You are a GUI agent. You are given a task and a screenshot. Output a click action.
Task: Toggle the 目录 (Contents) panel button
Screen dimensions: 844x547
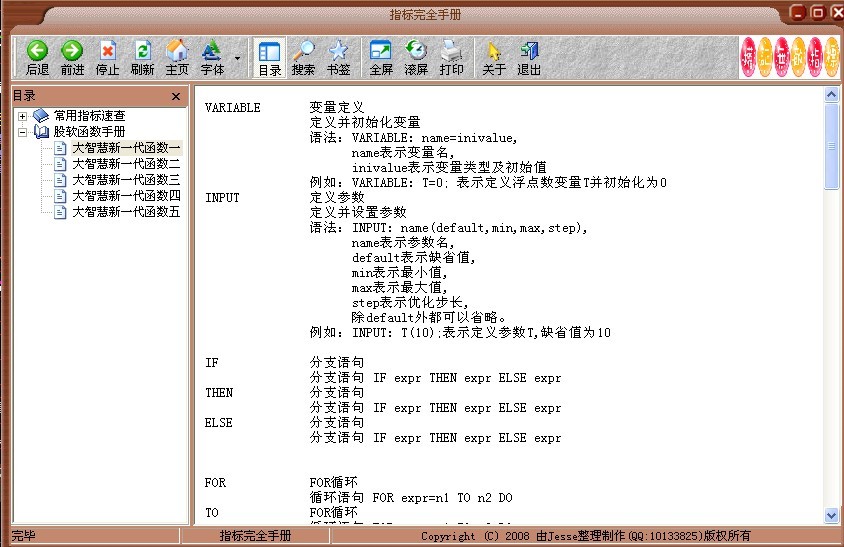(x=269, y=57)
